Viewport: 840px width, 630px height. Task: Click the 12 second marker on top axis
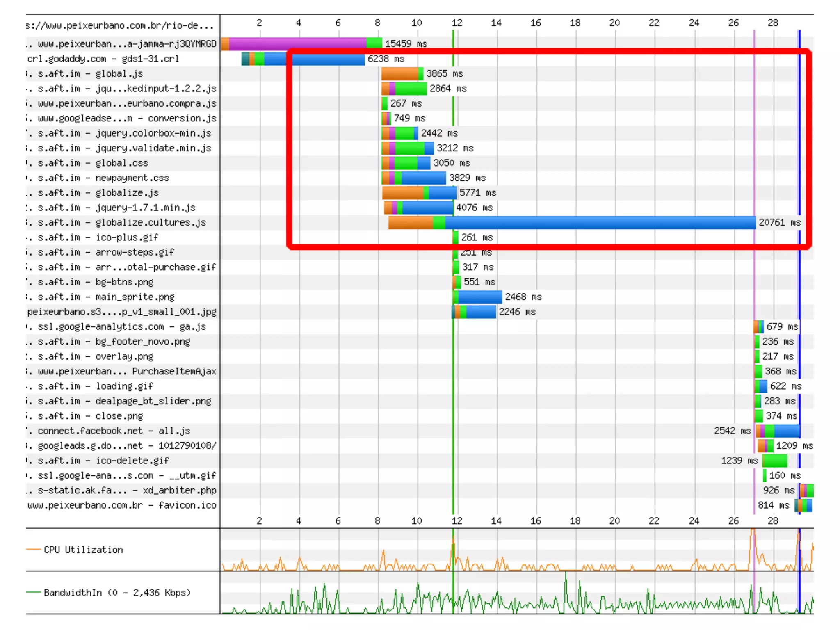coord(457,23)
